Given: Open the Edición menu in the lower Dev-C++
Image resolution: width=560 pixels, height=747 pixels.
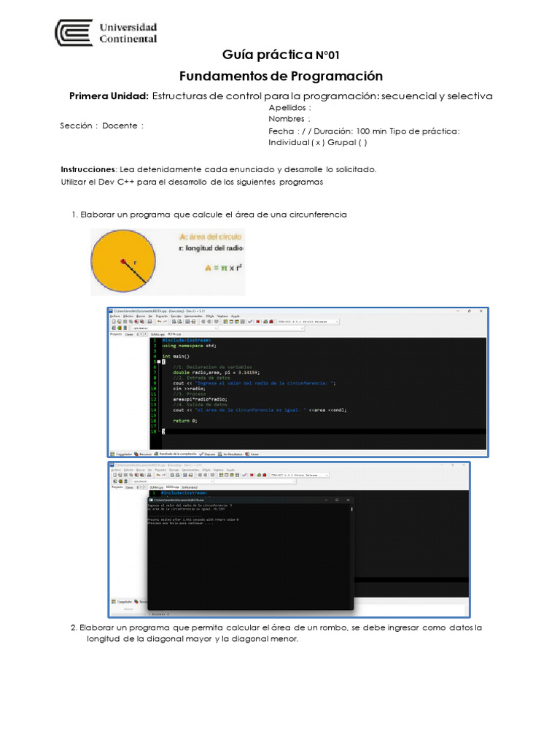Looking at the screenshot, I should pyautogui.click(x=128, y=470).
